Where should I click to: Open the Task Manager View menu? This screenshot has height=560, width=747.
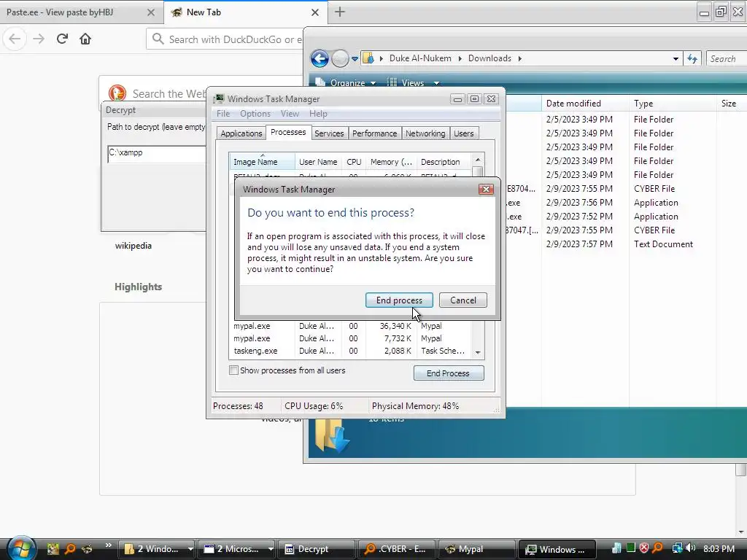(290, 113)
